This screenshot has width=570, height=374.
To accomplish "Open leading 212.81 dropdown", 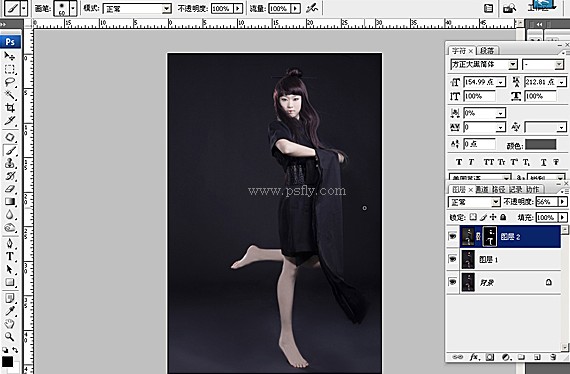I will 562,82.
